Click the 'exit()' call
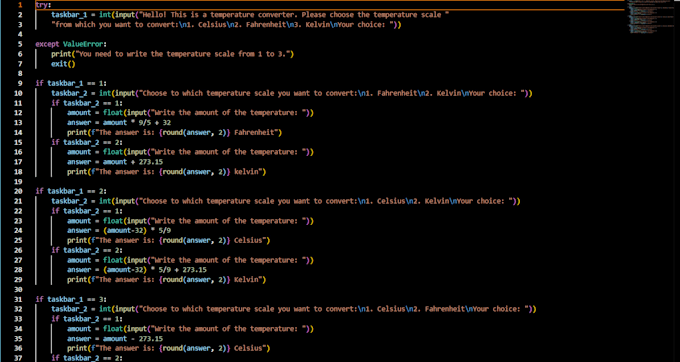This screenshot has width=680, height=362. [63, 64]
